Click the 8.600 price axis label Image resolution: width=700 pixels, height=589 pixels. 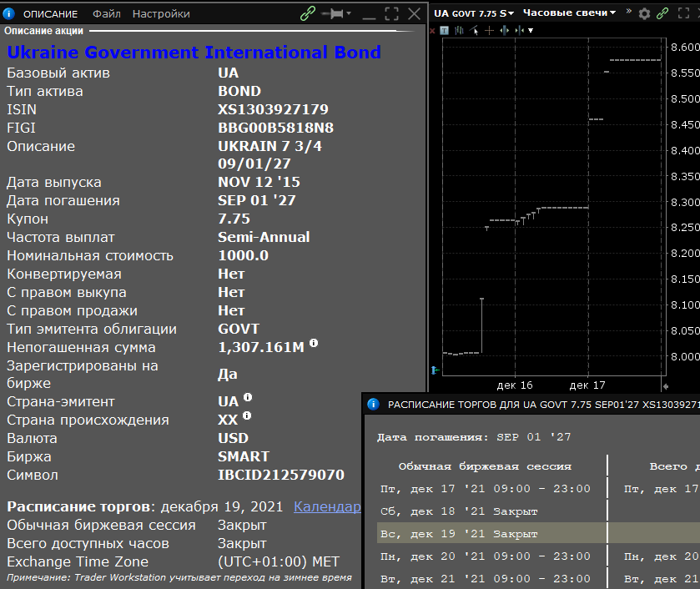685,48
